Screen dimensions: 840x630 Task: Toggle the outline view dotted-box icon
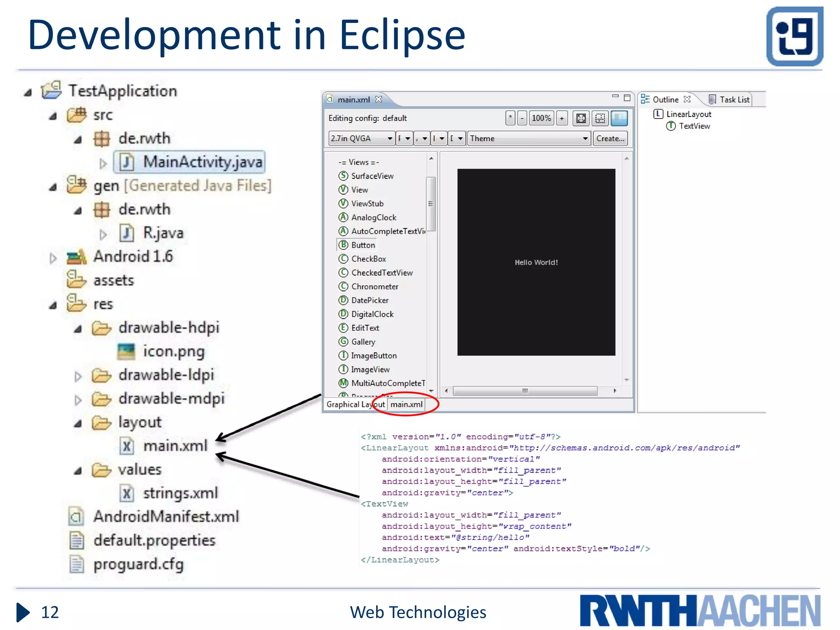coord(600,119)
